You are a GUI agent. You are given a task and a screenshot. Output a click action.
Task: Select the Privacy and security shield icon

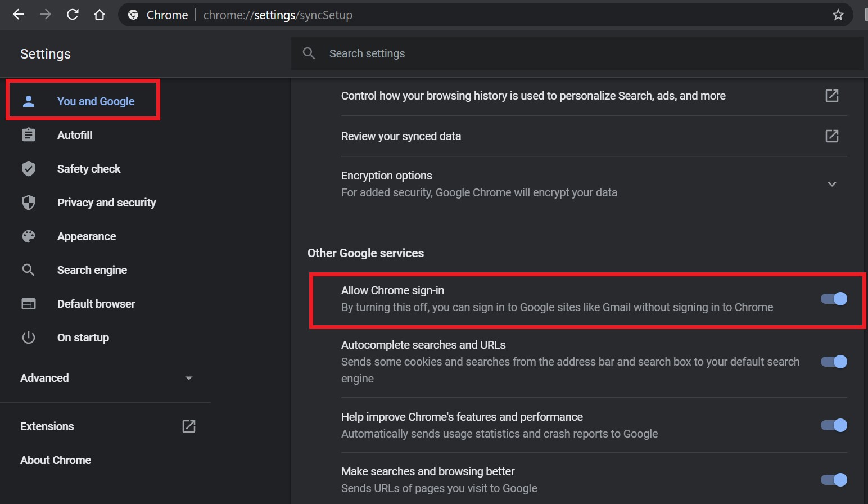tap(28, 202)
